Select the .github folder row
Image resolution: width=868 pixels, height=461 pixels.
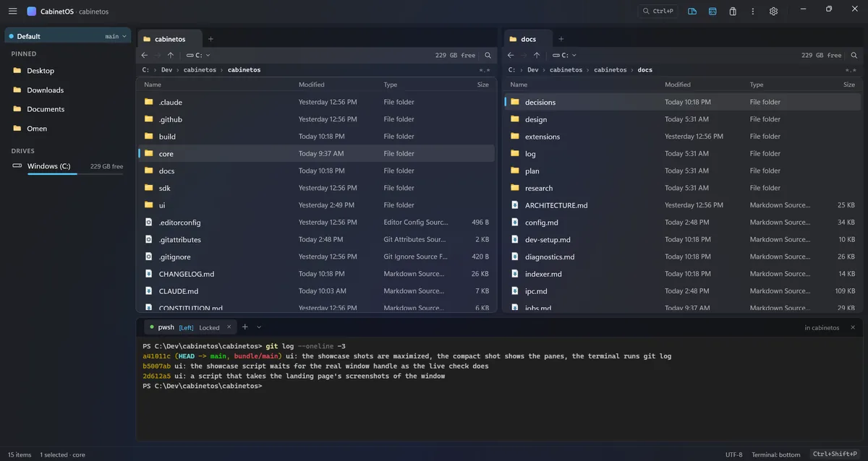316,119
